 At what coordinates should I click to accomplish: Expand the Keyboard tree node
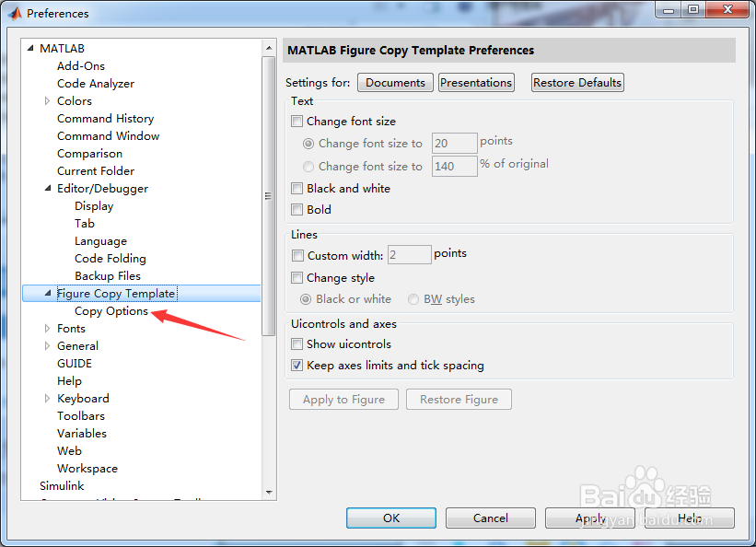(x=47, y=399)
